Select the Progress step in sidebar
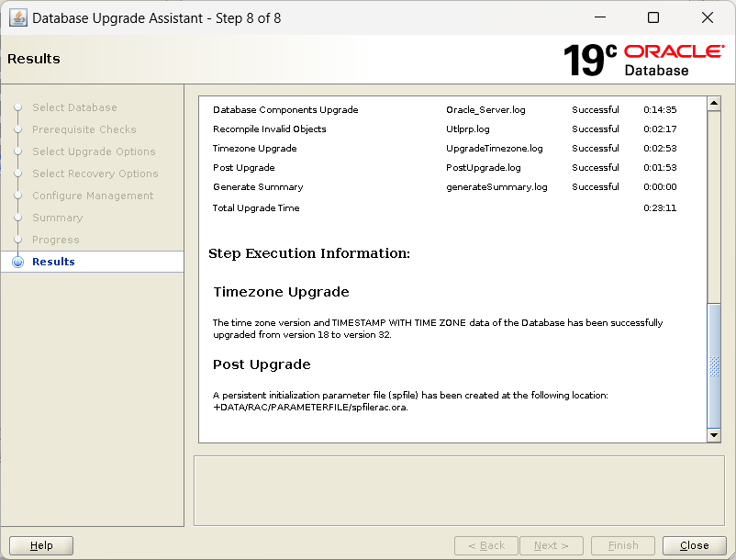 click(55, 240)
